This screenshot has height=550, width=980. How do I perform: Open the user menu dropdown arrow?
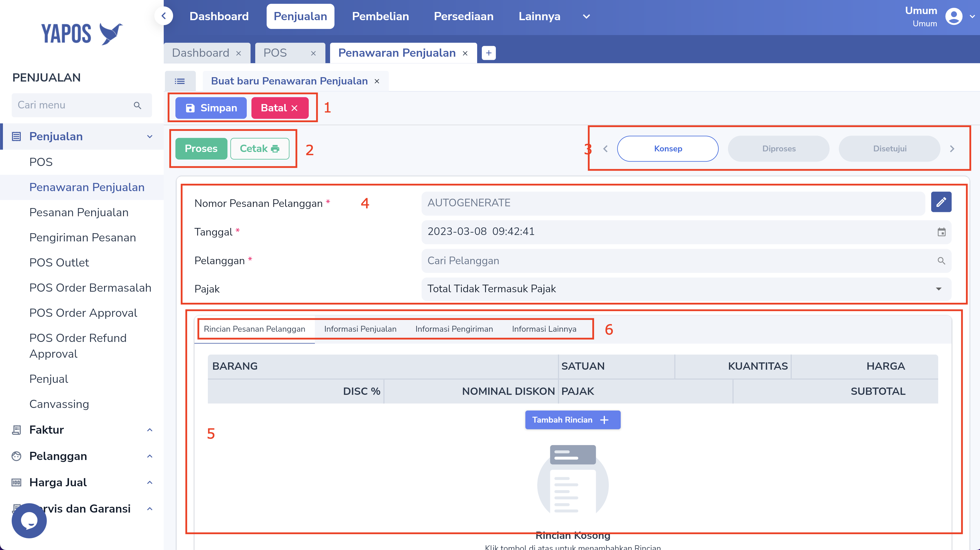(972, 16)
